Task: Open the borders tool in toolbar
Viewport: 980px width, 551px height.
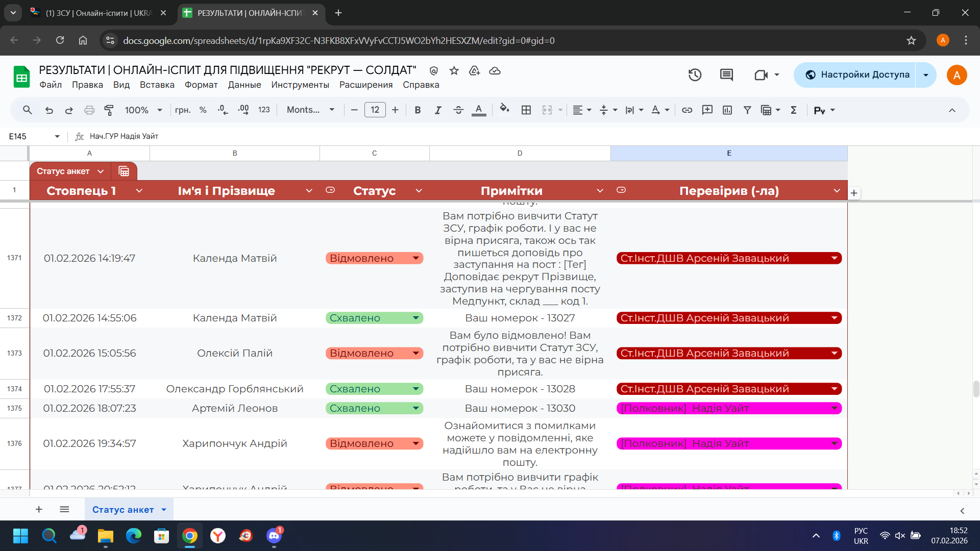Action: [526, 110]
